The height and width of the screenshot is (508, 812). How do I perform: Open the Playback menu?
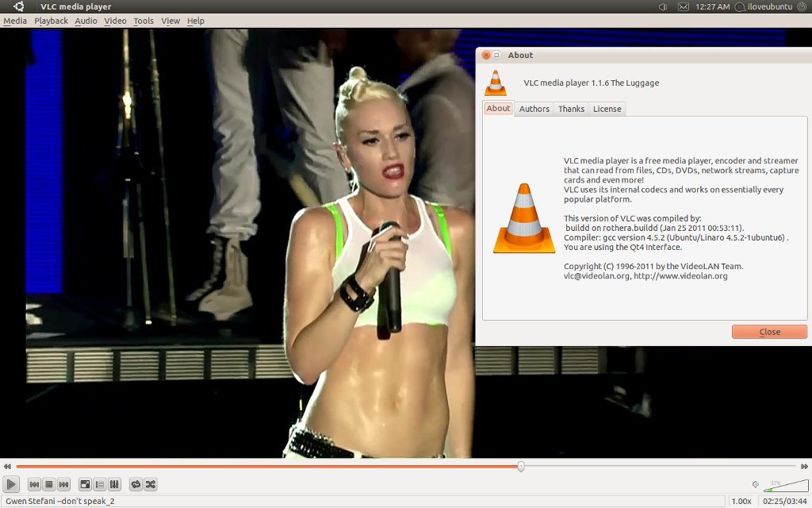[52, 21]
